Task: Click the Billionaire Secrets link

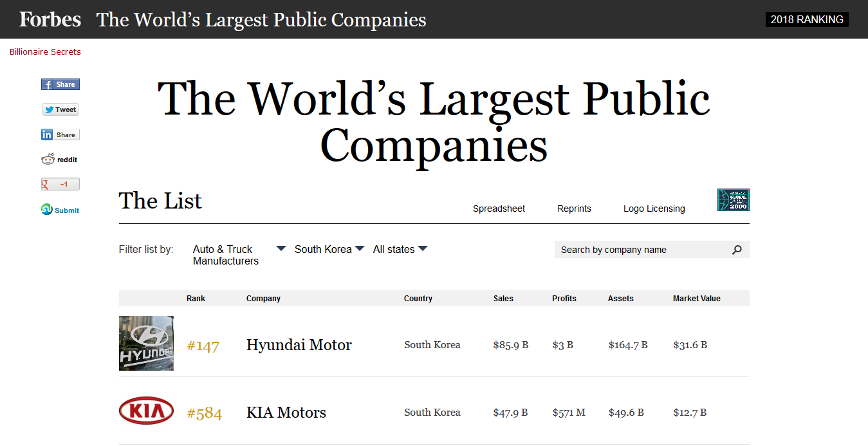Action: [45, 52]
